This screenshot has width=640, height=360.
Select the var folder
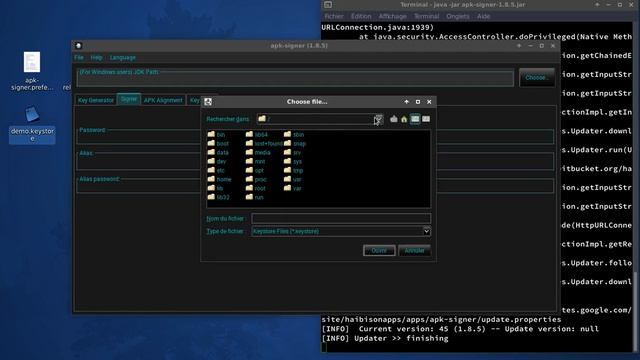point(293,188)
